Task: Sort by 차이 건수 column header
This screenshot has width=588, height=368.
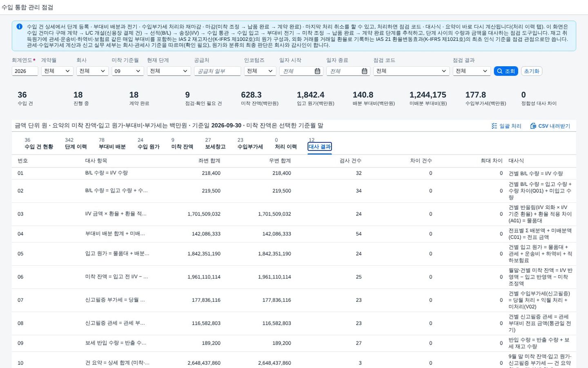Action: (x=421, y=161)
